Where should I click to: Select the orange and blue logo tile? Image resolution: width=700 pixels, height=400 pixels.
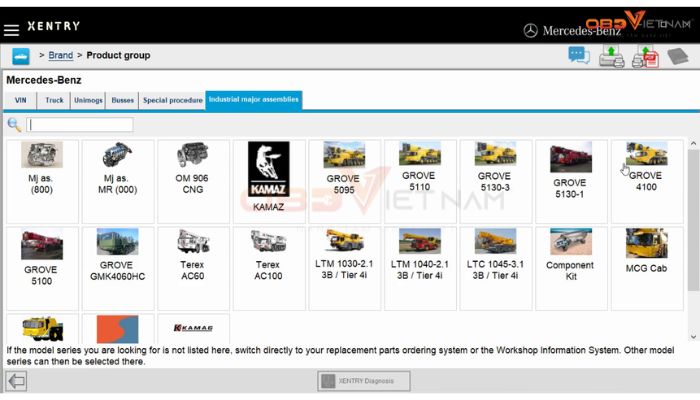118,329
